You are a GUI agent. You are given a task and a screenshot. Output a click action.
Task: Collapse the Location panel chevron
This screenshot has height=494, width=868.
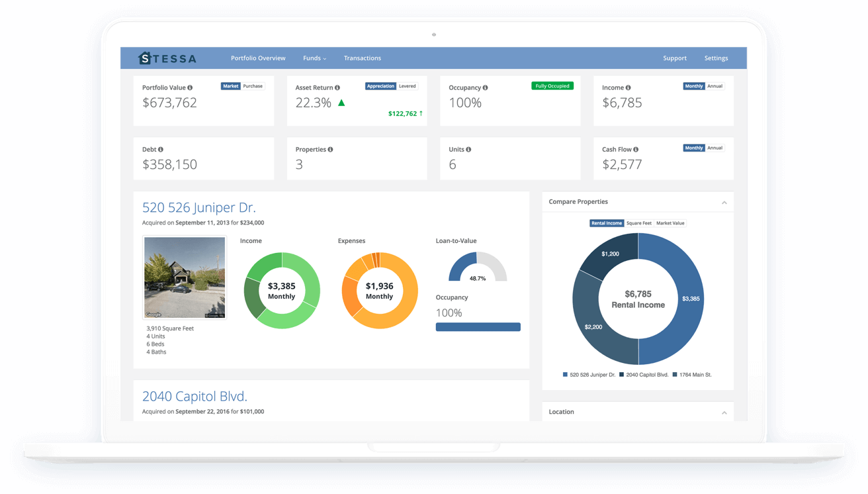[x=724, y=413]
